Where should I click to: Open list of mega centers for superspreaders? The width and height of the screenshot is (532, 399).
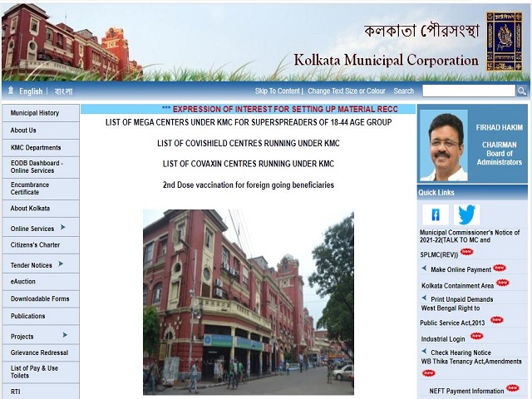(x=249, y=122)
